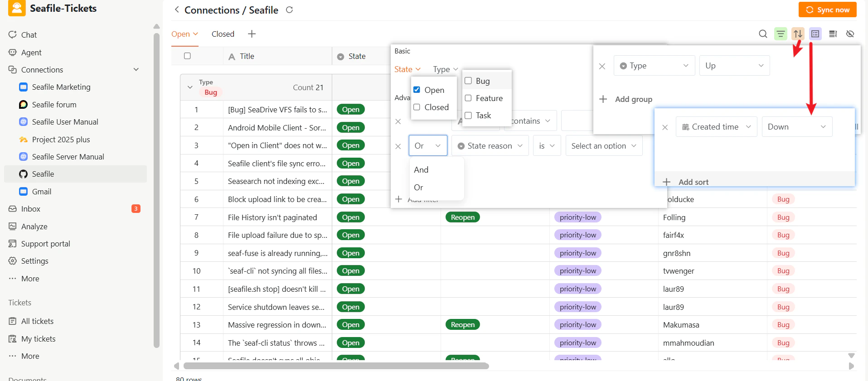Open the State reason field dropdown

coord(490,146)
